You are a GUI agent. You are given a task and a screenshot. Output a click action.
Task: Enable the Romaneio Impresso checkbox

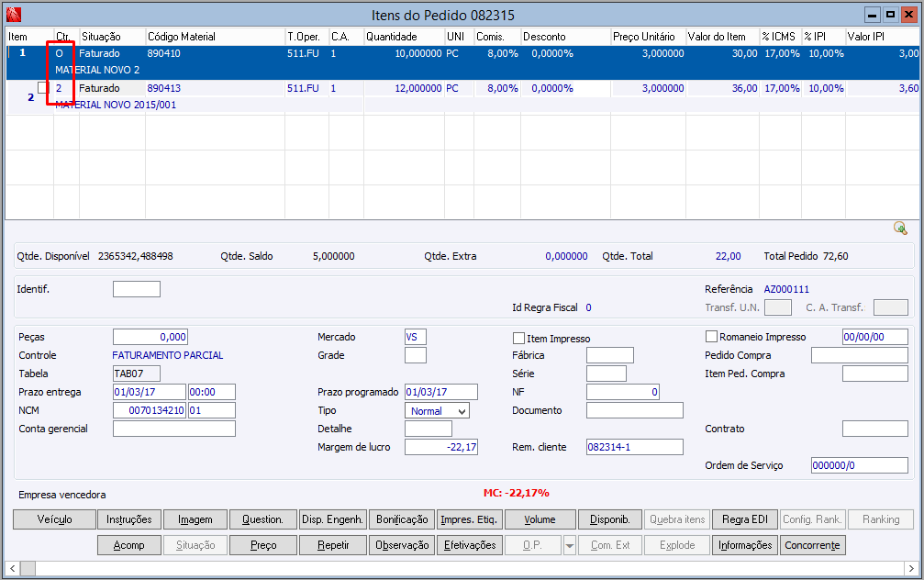(x=711, y=337)
